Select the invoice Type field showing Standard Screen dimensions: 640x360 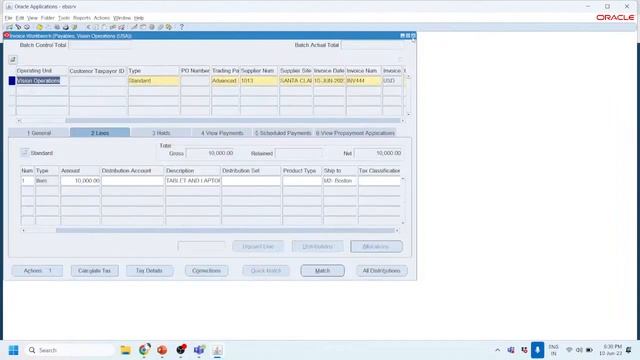coord(153,81)
